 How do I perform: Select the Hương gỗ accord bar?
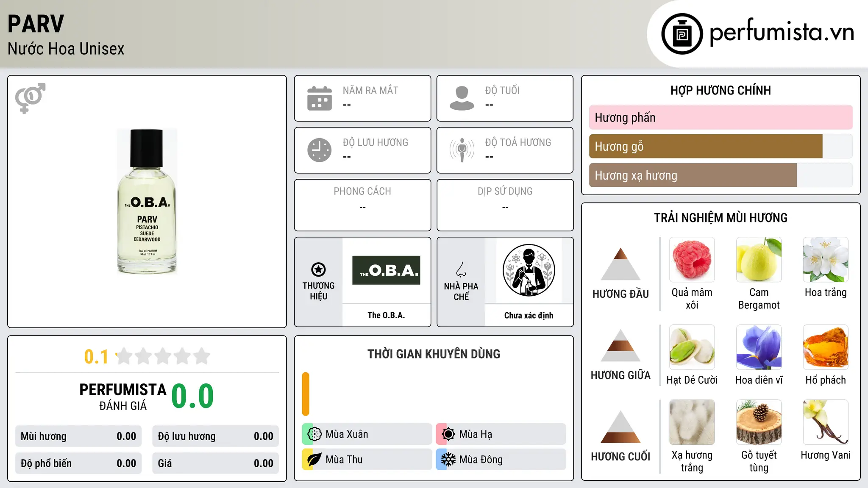[x=721, y=146]
